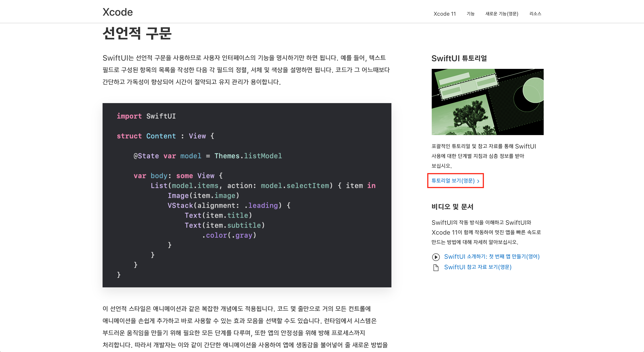Open the 기능 navigation menu item
This screenshot has width=644, height=352.
[x=470, y=14]
